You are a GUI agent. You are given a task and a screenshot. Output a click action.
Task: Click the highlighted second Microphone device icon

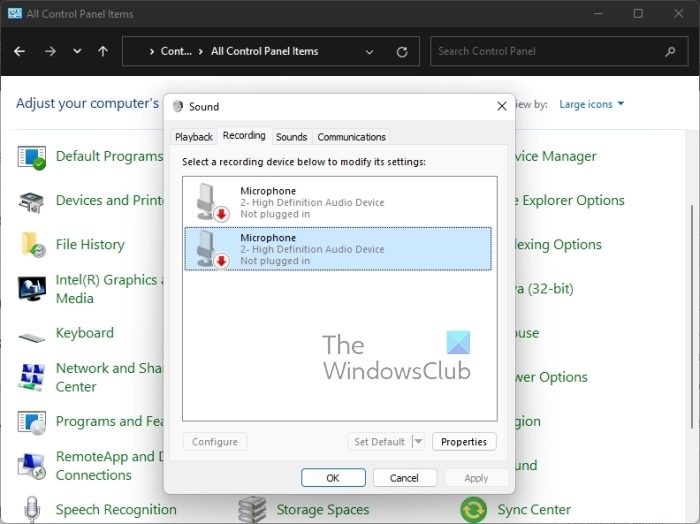(x=212, y=249)
